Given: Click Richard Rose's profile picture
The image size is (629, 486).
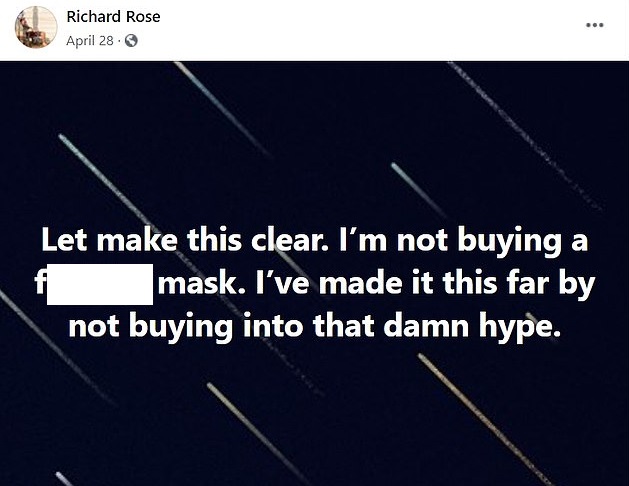Looking at the screenshot, I should (x=35, y=27).
